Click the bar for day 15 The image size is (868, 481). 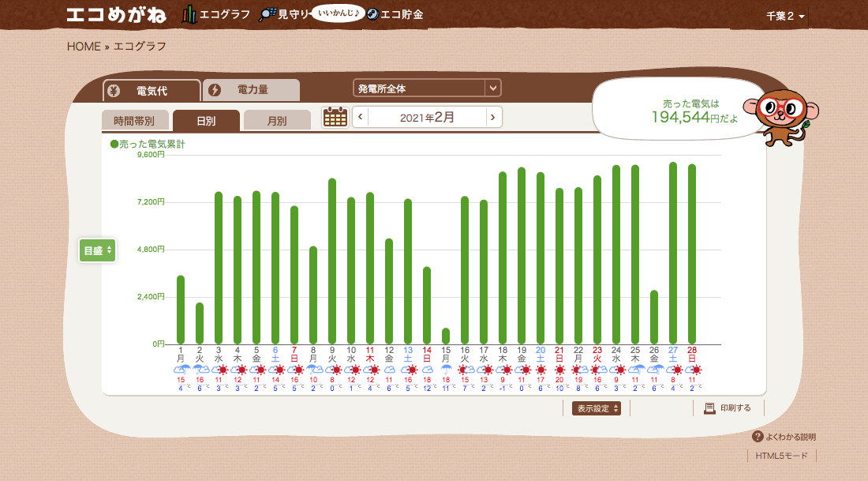446,336
